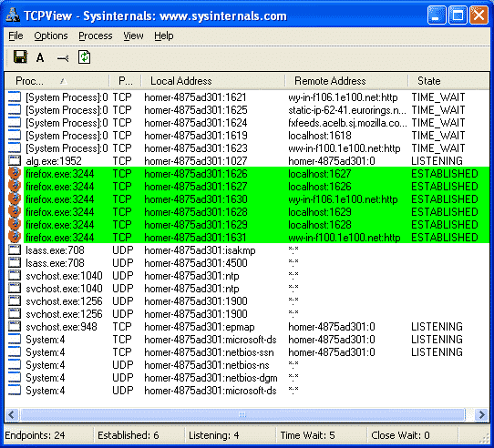The height and width of the screenshot is (448, 494).
Task: Select remote wy-in-f106.1e100.net:http on firefox row
Action: click(x=343, y=199)
